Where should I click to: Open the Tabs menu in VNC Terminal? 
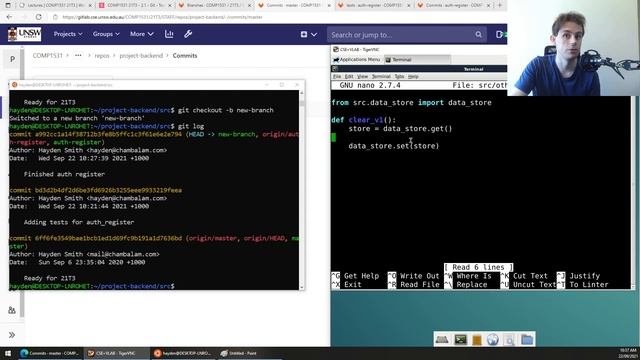399,76
